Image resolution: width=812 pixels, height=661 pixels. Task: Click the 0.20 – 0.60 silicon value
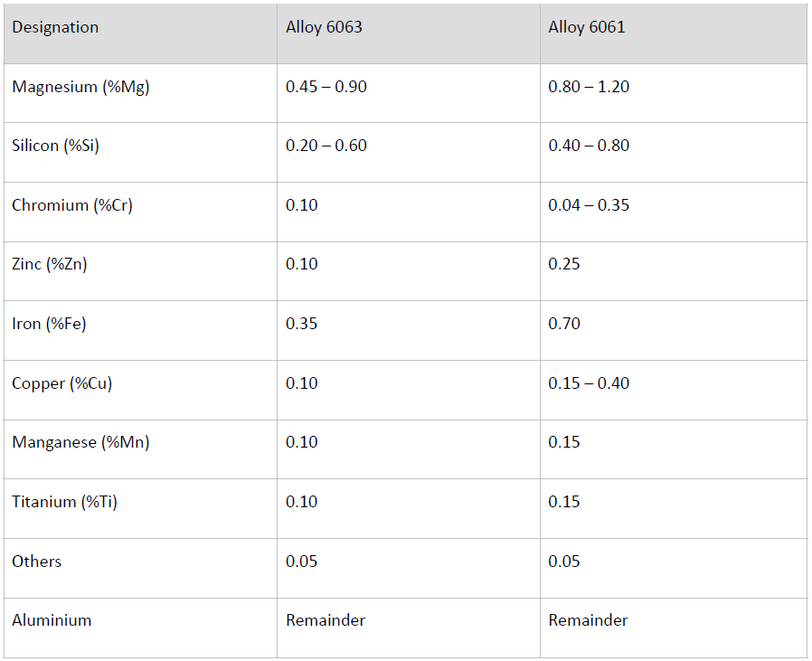[326, 146]
